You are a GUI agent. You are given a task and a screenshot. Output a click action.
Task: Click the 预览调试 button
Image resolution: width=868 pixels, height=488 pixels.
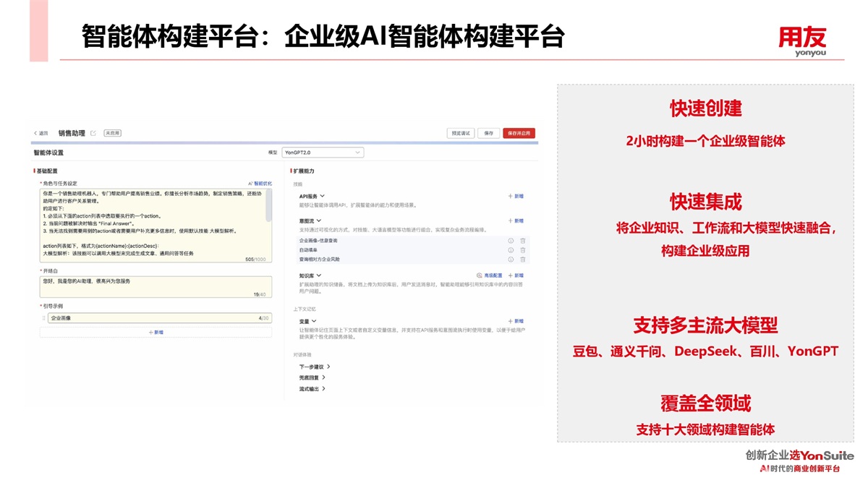460,133
